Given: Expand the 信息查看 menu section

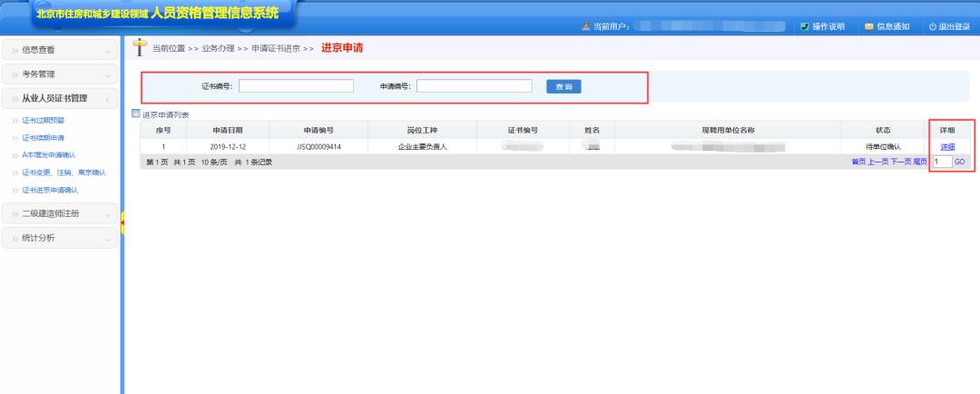Looking at the screenshot, I should [60, 50].
